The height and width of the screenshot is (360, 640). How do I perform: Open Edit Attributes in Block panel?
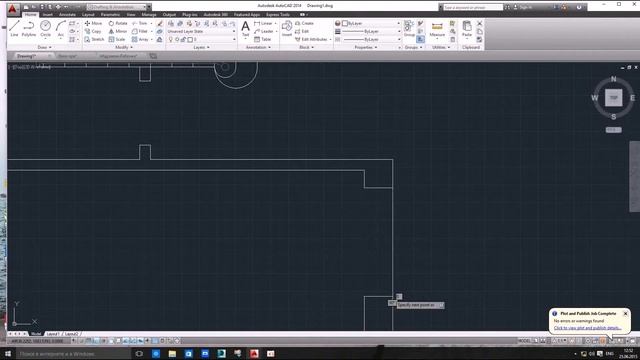pyautogui.click(x=311, y=39)
